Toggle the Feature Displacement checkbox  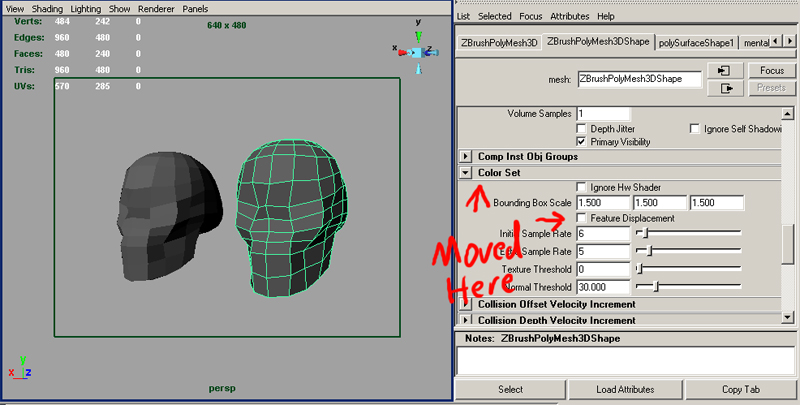[582, 218]
